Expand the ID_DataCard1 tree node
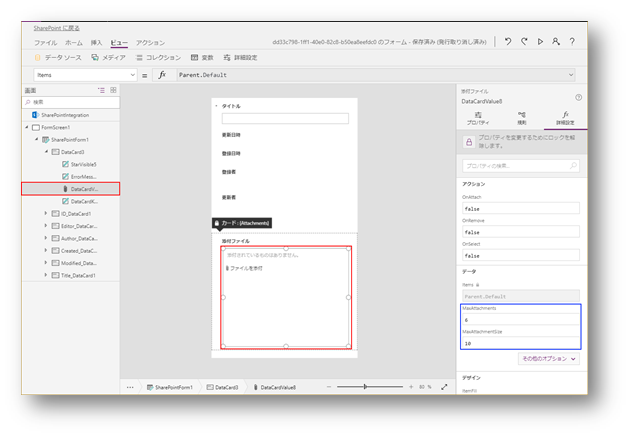The width and height of the screenshot is (630, 437). pyautogui.click(x=45, y=213)
